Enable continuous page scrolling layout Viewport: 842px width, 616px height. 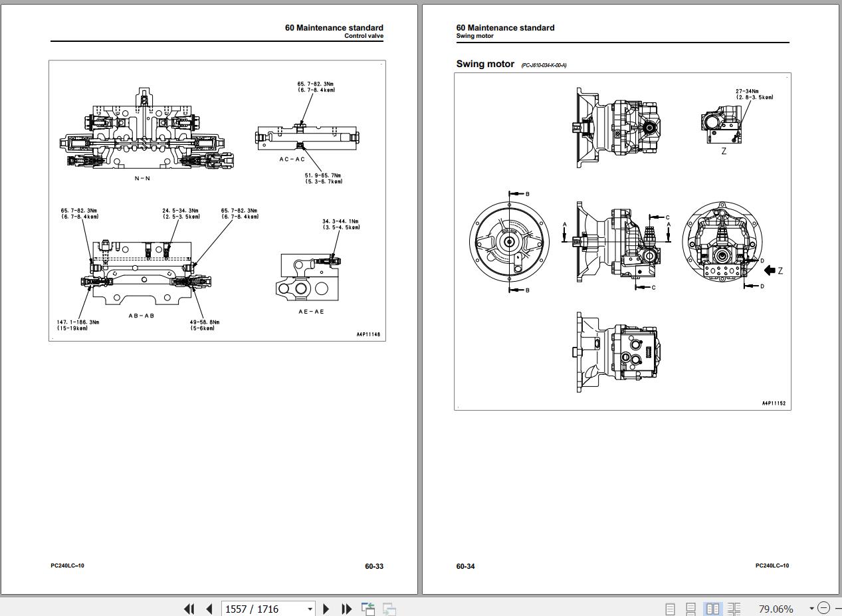691,609
